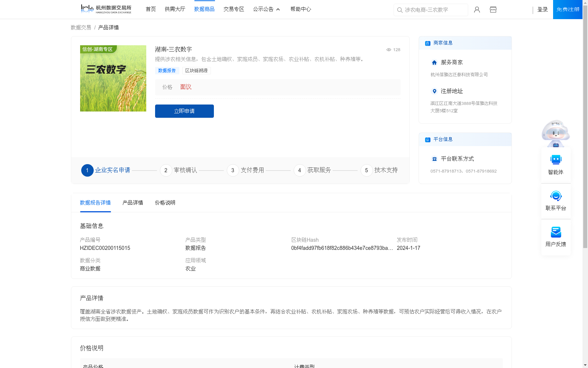Open the store icon in header
Screen dimensions: 588x368
click(x=493, y=10)
